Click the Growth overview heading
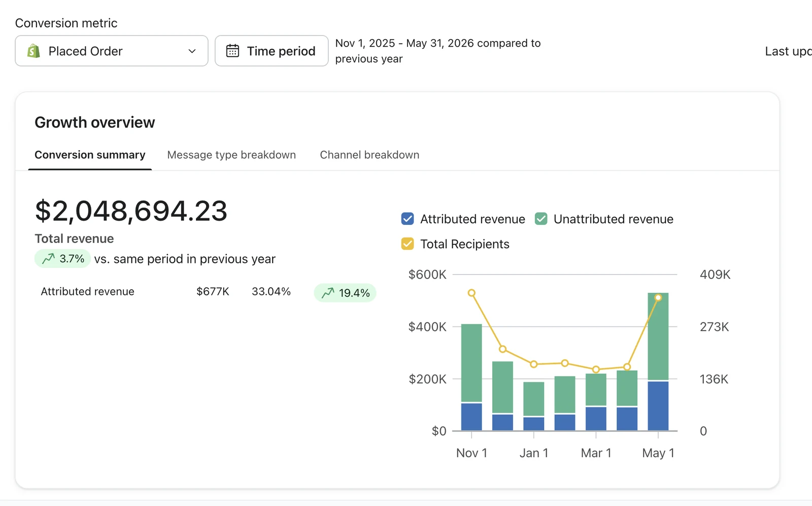The height and width of the screenshot is (506, 812). 94,122
